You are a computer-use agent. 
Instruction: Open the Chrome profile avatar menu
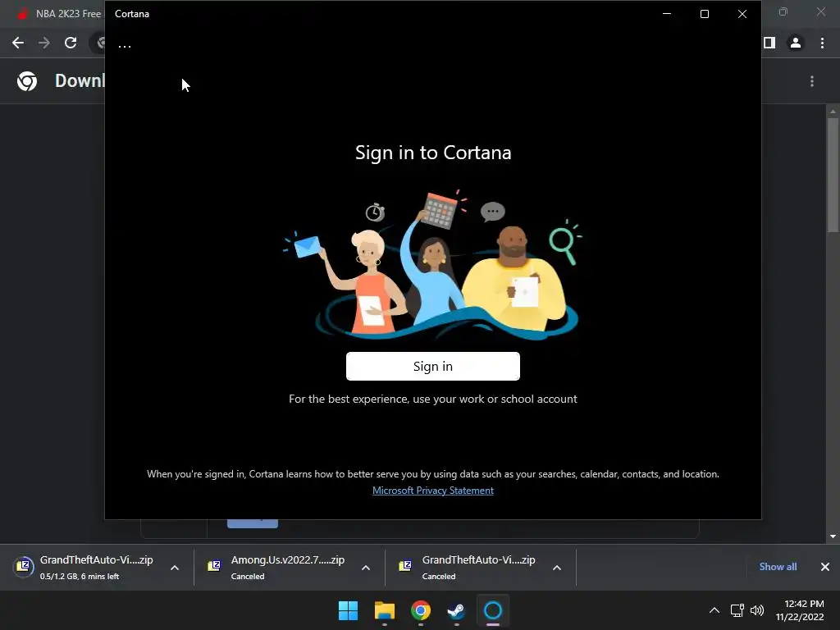pyautogui.click(x=796, y=43)
